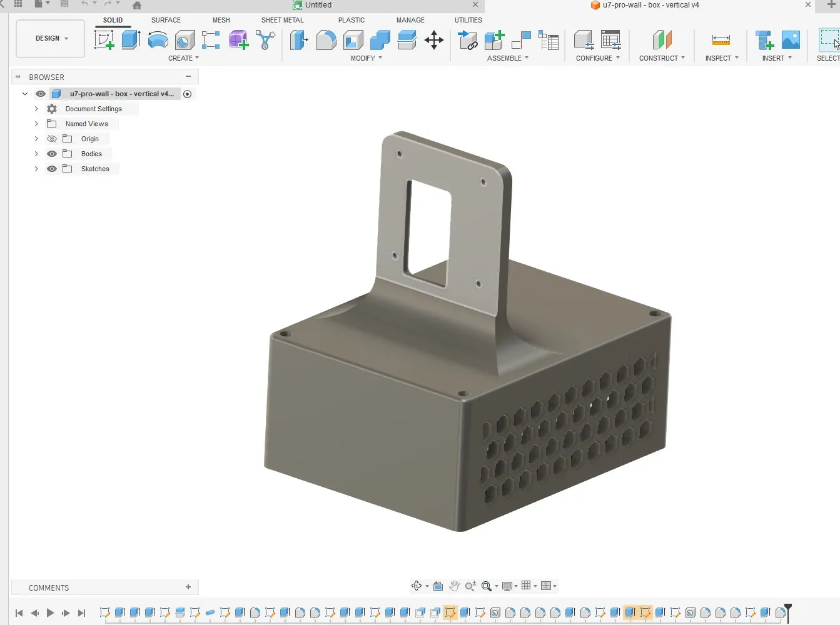The height and width of the screenshot is (625, 840).
Task: Hide the Sketches folder
Action: pyautogui.click(x=52, y=169)
